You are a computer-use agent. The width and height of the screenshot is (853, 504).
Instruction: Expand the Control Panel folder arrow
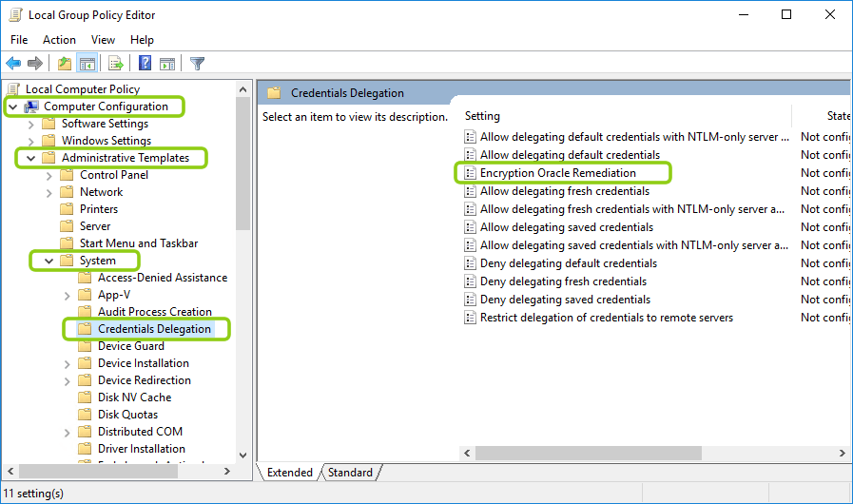pyautogui.click(x=49, y=175)
